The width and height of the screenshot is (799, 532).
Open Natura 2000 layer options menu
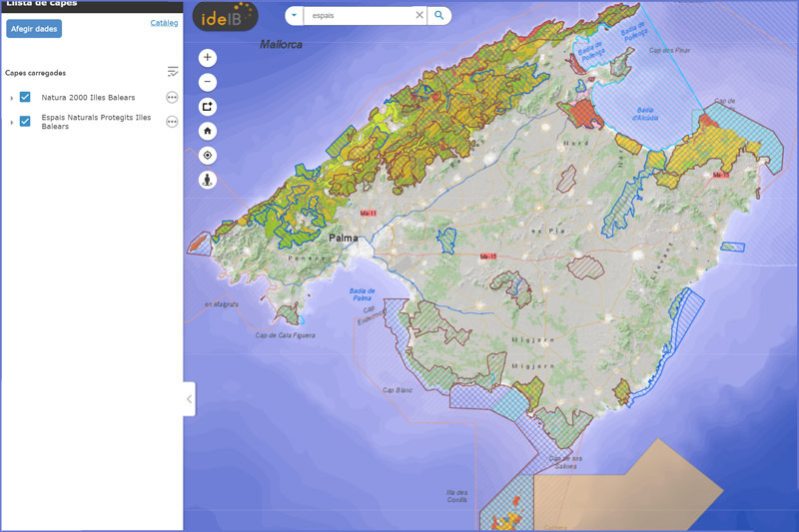coord(172,97)
